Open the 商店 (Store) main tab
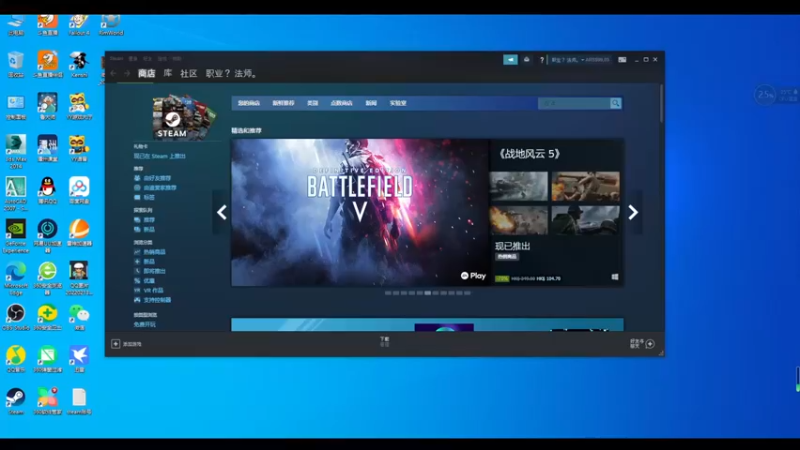Screen dimensions: 800x450 pyautogui.click(x=146, y=73)
